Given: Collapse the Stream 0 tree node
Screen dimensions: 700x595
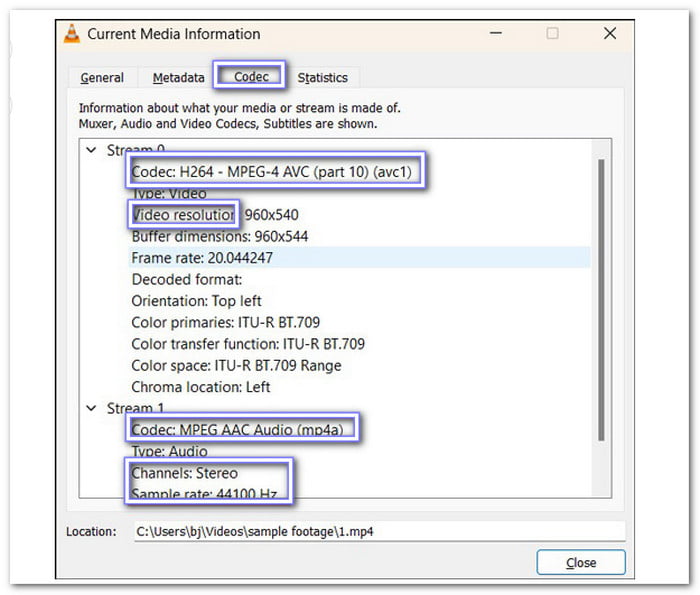Looking at the screenshot, I should 92,150.
